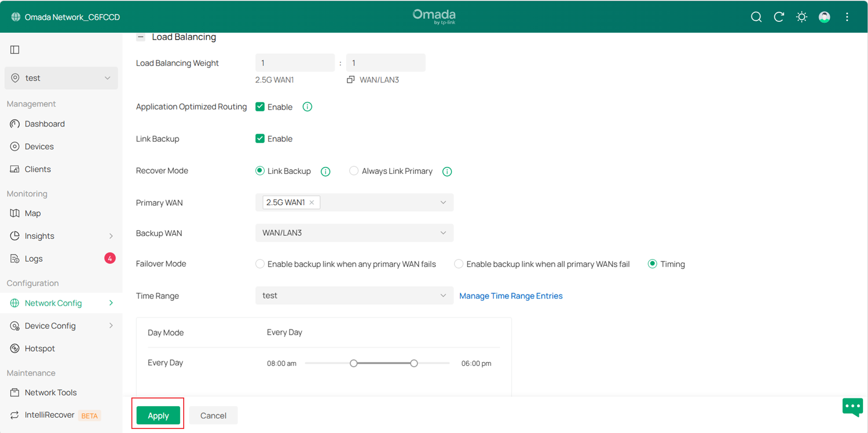
Task: Click the info icon beside Application Optimized Routing
Action: [x=307, y=107]
